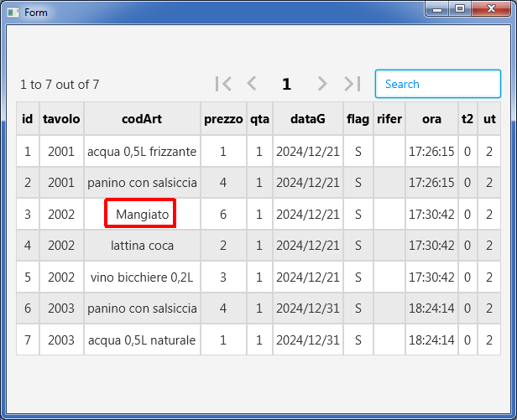Sort by the t2 column header
517x420 pixels.
pos(467,118)
